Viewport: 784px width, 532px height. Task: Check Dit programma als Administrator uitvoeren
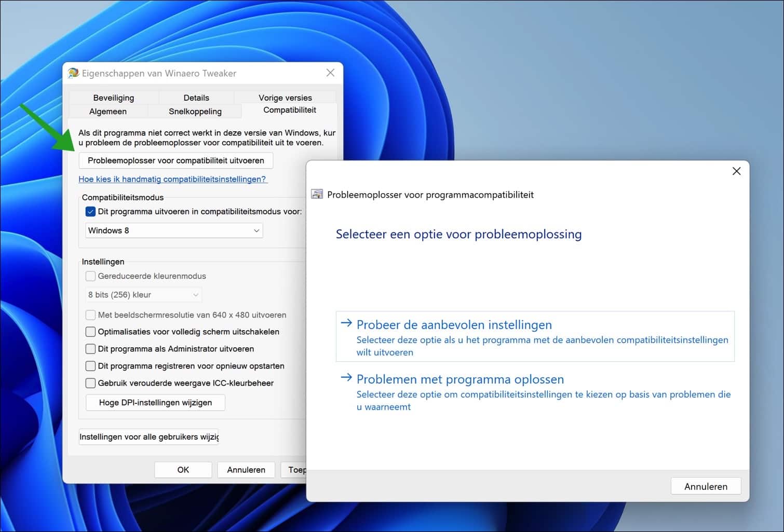[x=90, y=349]
